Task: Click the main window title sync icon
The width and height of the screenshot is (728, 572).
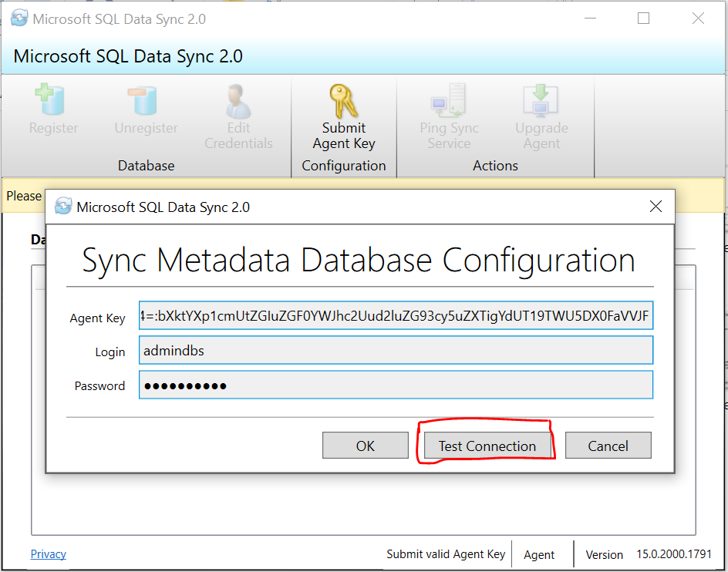Action: [19, 19]
